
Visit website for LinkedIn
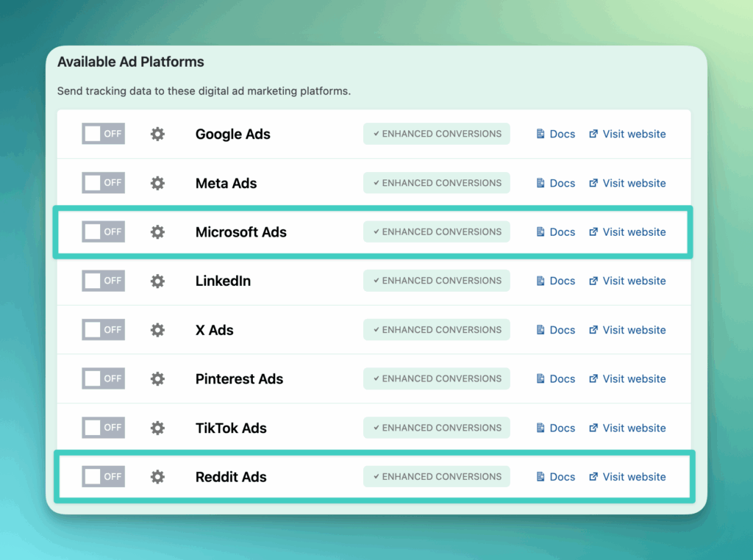tap(627, 281)
